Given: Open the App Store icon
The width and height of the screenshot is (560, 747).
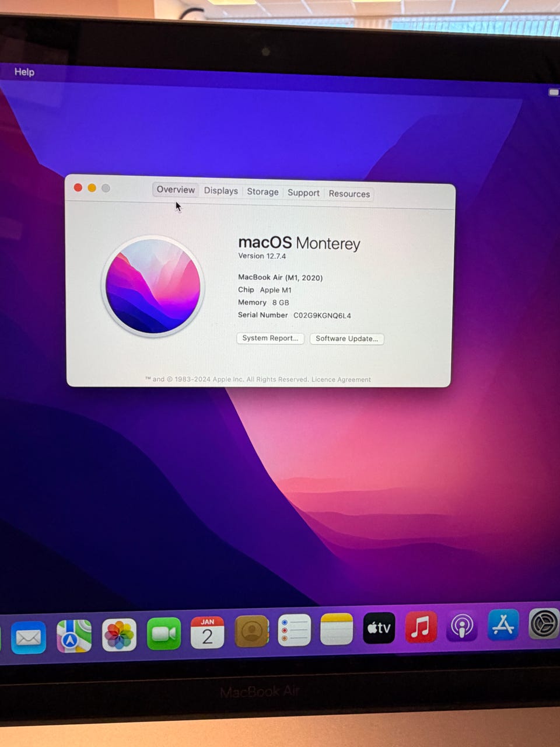Looking at the screenshot, I should (x=503, y=625).
